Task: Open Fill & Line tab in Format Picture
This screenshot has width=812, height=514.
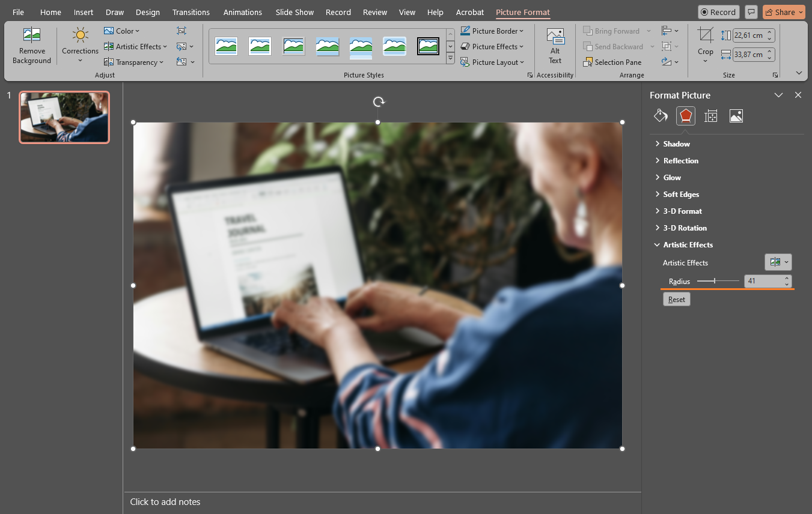Action: pyautogui.click(x=661, y=116)
